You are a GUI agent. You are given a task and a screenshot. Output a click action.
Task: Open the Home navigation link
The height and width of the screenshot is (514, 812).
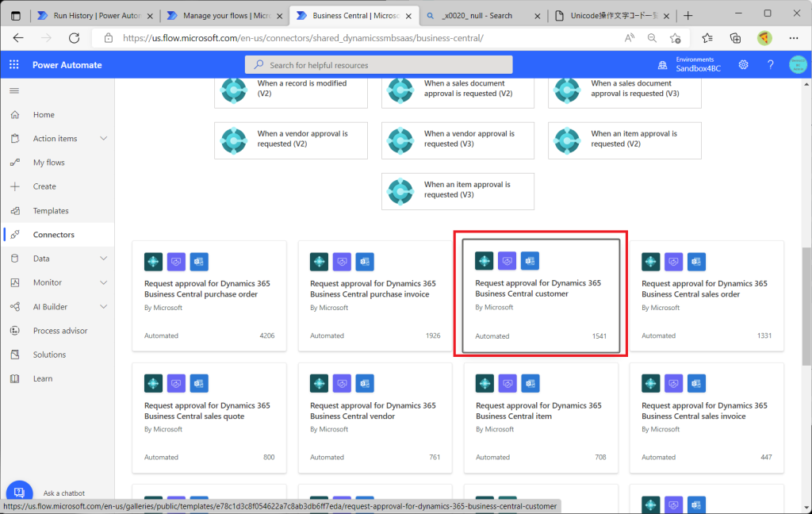[44, 114]
